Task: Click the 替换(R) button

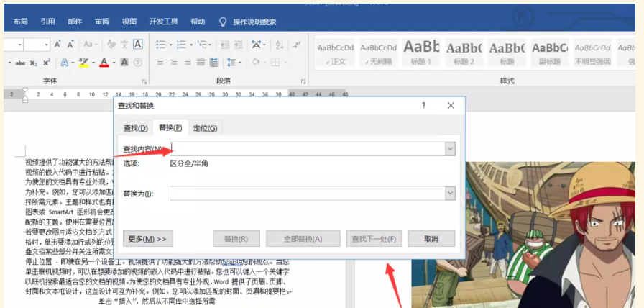Action: point(236,238)
